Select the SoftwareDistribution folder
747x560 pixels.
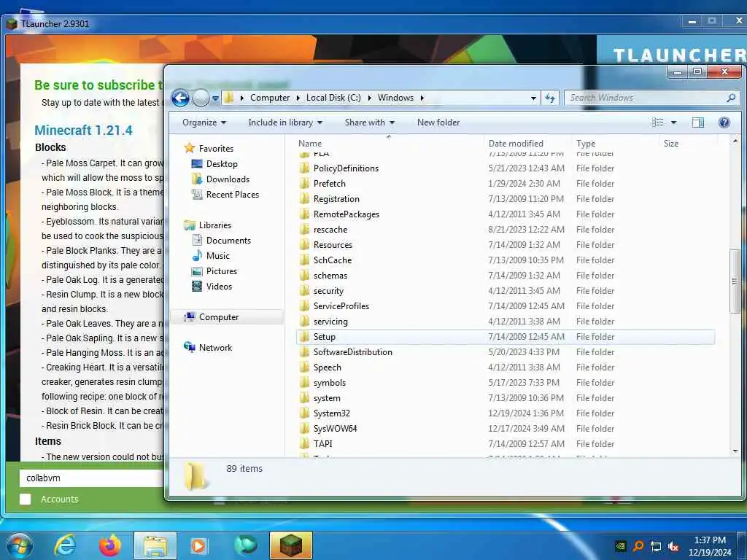tap(352, 352)
